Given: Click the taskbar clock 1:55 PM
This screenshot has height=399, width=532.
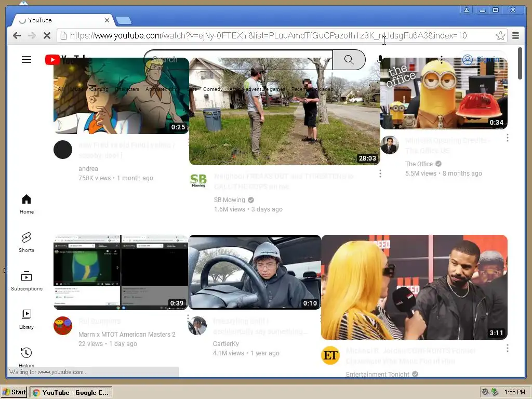Looking at the screenshot, I should point(514,392).
